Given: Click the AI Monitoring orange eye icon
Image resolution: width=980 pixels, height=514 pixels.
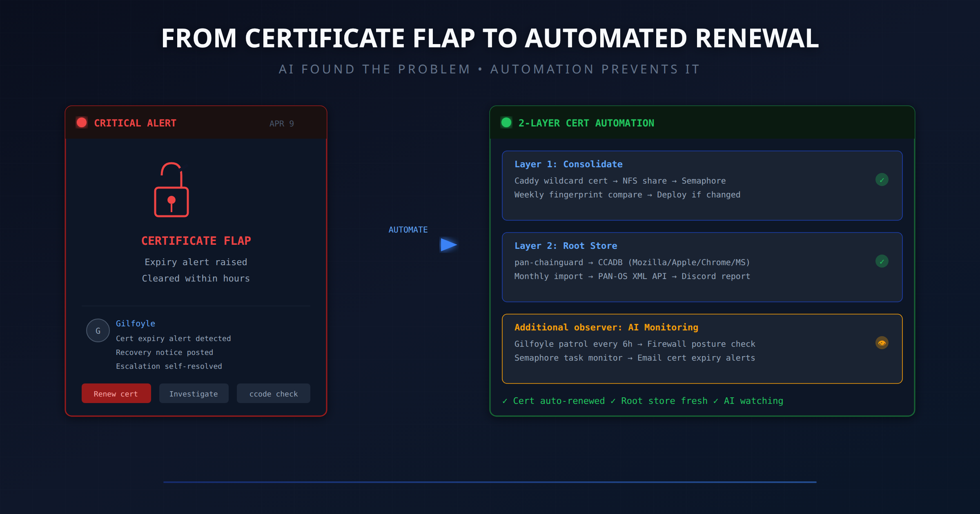Looking at the screenshot, I should (x=882, y=343).
